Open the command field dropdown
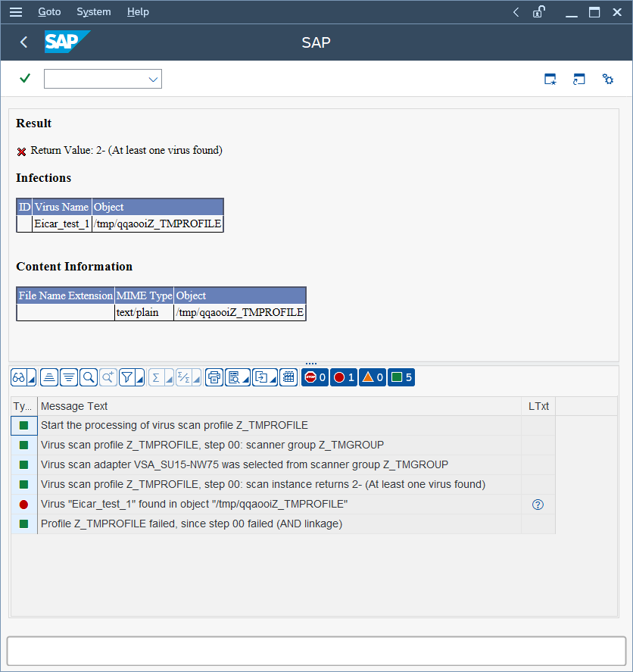Viewport: 633px width, 672px height. click(x=153, y=79)
